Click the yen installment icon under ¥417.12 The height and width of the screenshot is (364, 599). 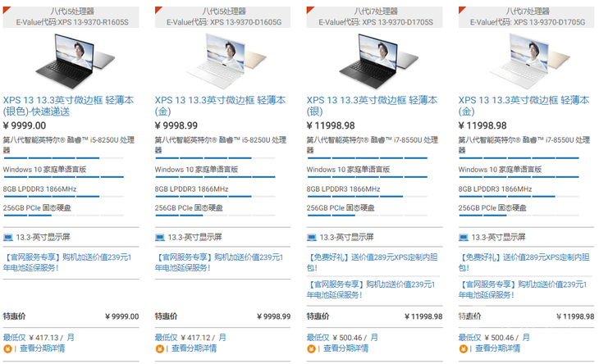coord(159,348)
